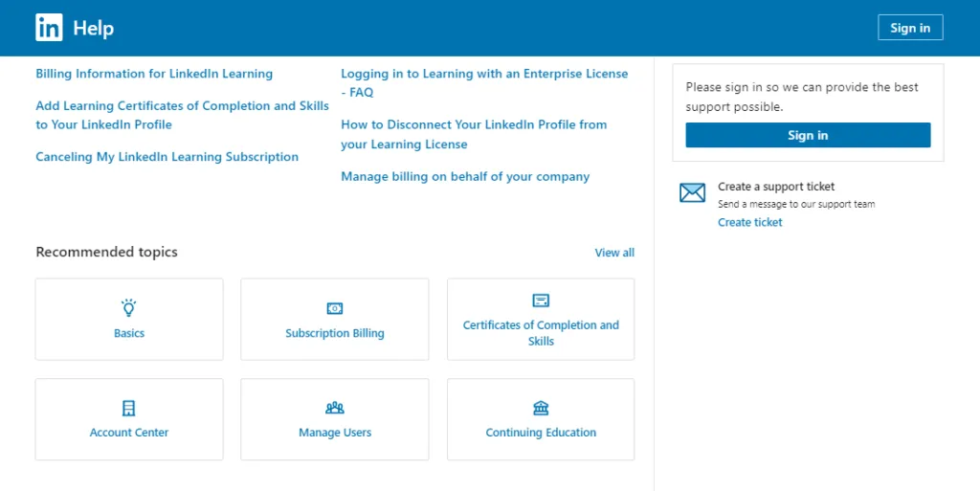The width and height of the screenshot is (980, 491).
Task: Open Billing Information for LinkedIn Learning
Action: [x=154, y=74]
